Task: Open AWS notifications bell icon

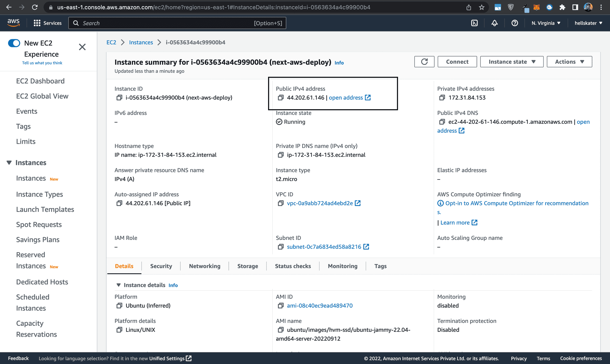Action: (x=494, y=23)
